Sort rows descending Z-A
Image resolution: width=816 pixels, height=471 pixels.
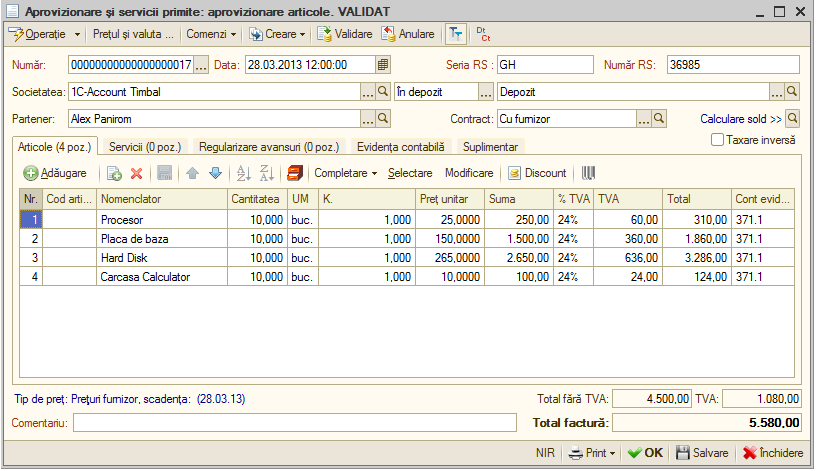tap(266, 173)
